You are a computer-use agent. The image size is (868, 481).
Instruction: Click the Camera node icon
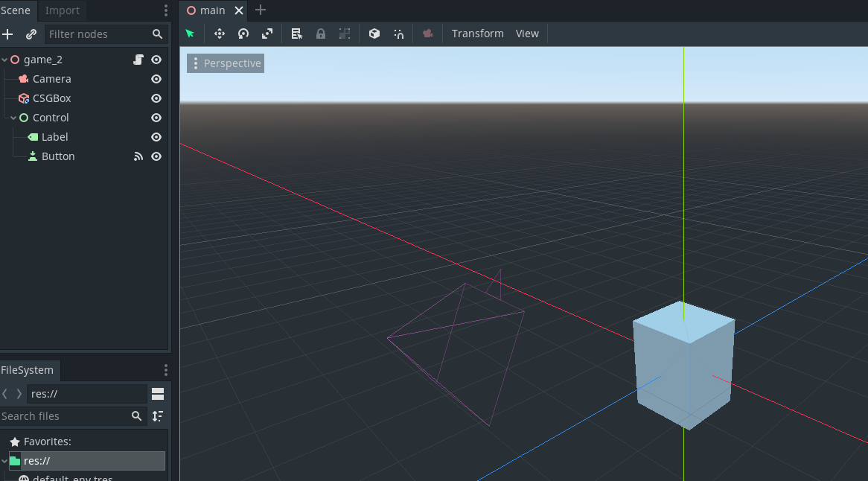coord(23,79)
